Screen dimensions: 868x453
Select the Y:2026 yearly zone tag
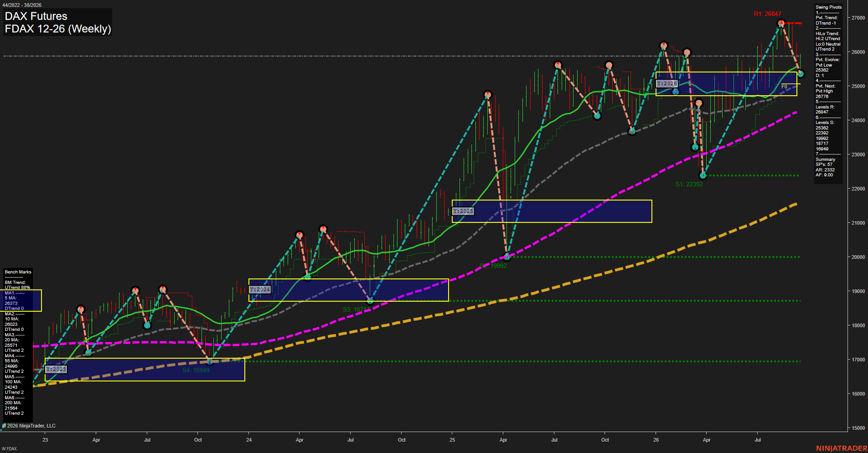tap(667, 83)
